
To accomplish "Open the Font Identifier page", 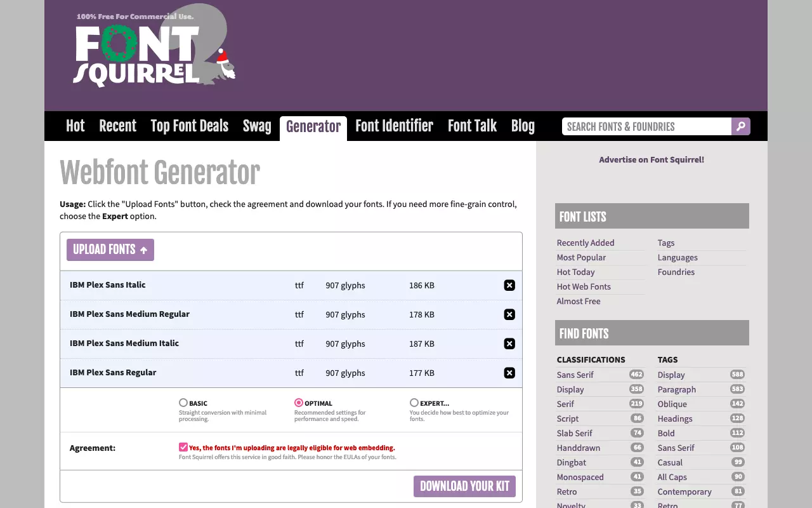I will coord(394,126).
